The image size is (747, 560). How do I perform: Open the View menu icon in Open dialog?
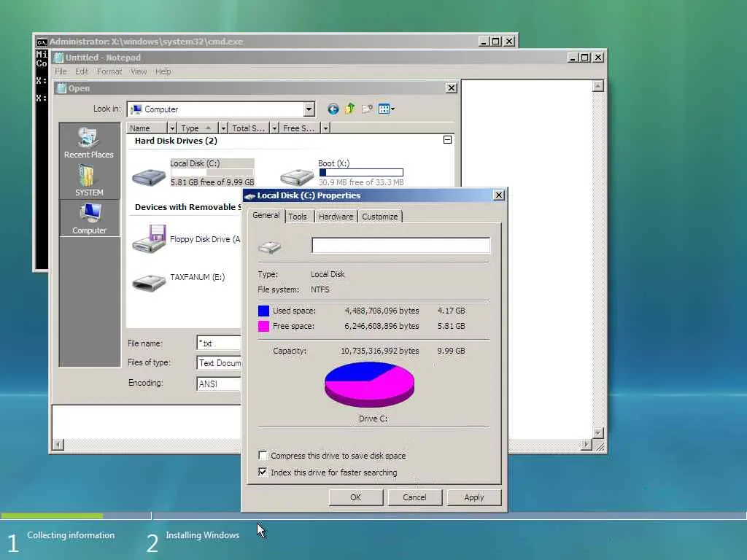click(384, 109)
